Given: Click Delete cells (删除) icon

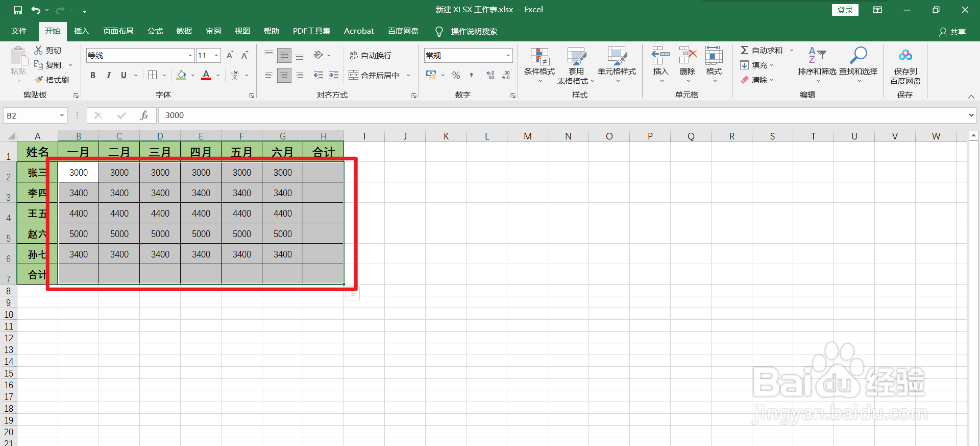Looking at the screenshot, I should tap(688, 55).
